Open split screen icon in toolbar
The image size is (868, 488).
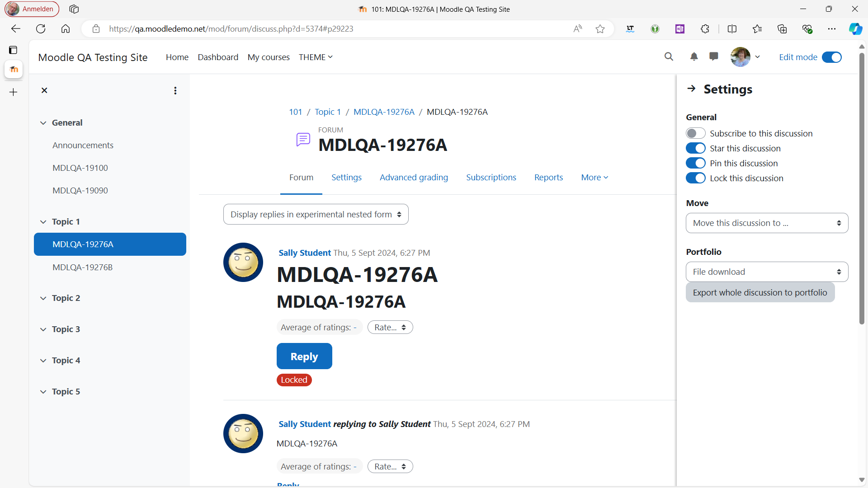(732, 29)
